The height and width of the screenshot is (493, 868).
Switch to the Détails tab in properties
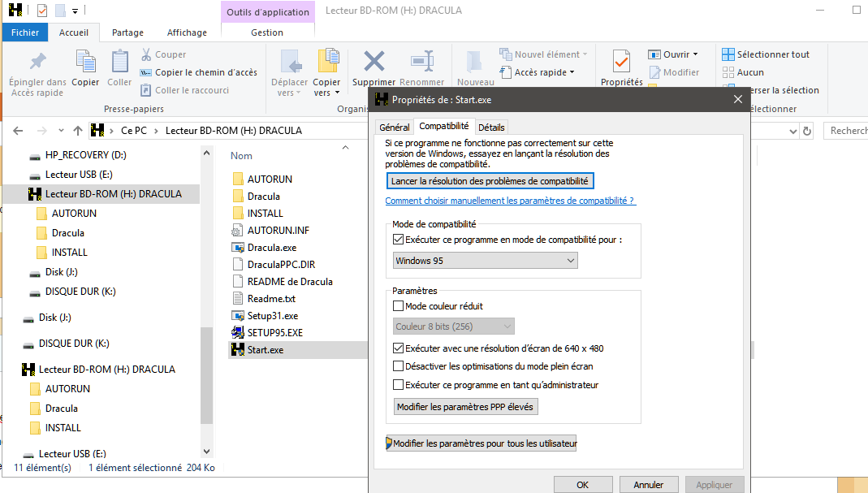(x=491, y=128)
